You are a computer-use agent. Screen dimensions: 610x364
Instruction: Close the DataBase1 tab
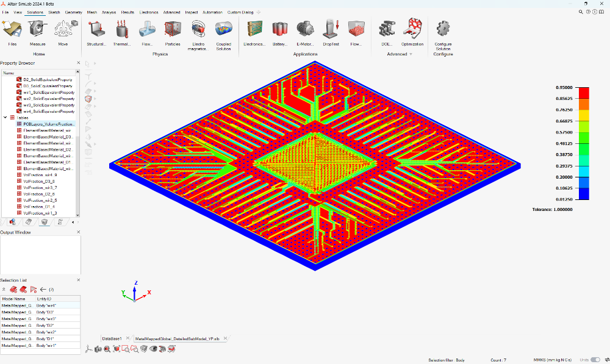[x=127, y=338]
